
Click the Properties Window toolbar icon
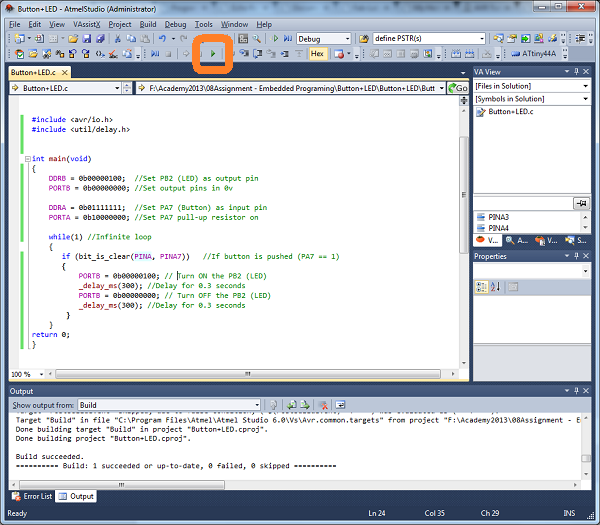[512, 39]
